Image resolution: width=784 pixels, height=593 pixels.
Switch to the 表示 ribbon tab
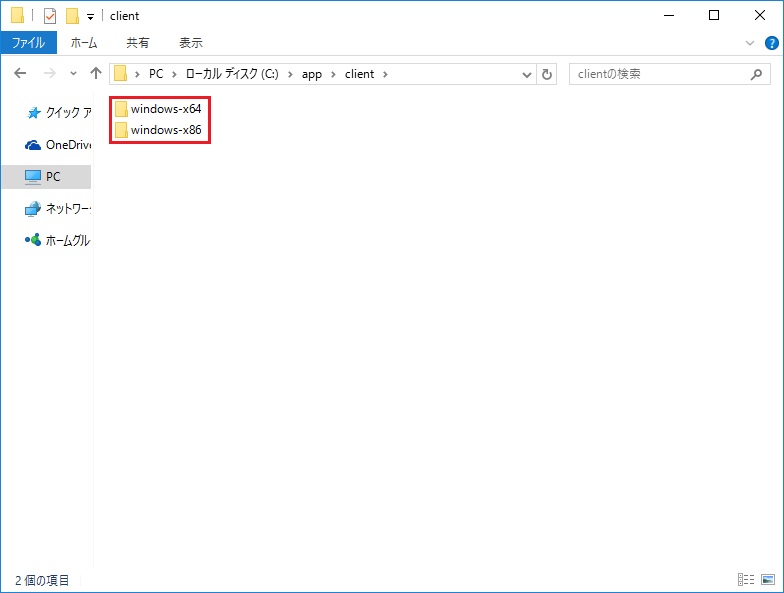pyautogui.click(x=190, y=43)
